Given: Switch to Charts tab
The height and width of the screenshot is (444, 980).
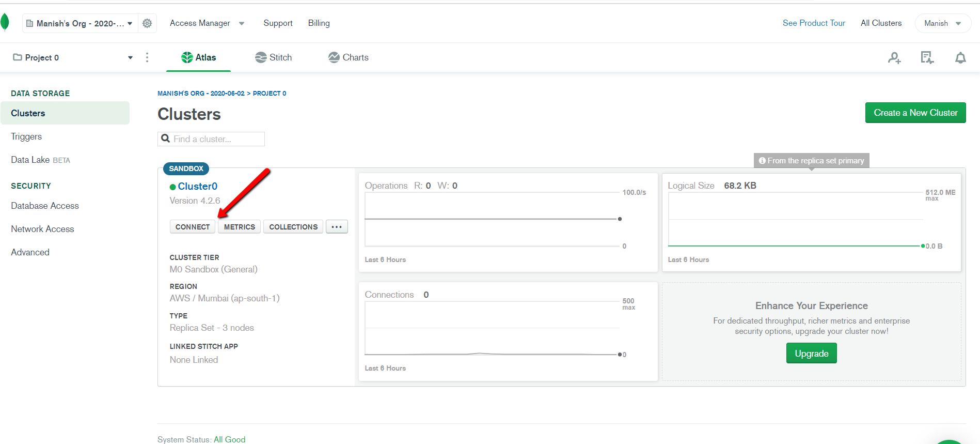Looking at the screenshot, I should point(349,57).
